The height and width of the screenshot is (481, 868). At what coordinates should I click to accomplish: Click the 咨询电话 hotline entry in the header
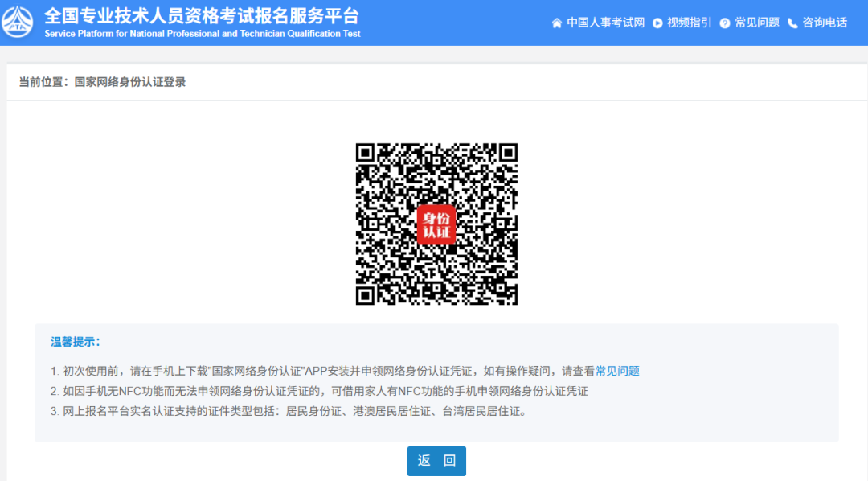pyautogui.click(x=821, y=23)
